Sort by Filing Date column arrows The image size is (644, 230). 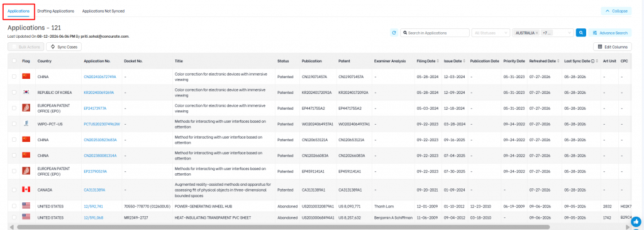click(438, 61)
